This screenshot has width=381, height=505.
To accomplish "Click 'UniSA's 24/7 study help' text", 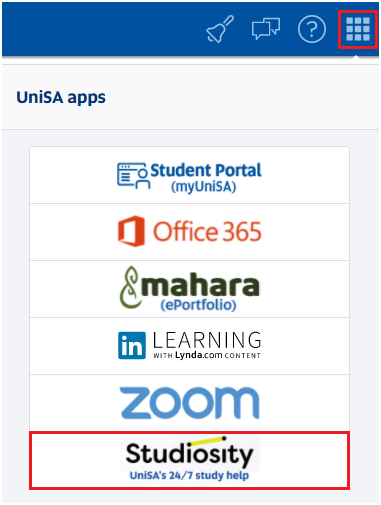I will pyautogui.click(x=189, y=475).
